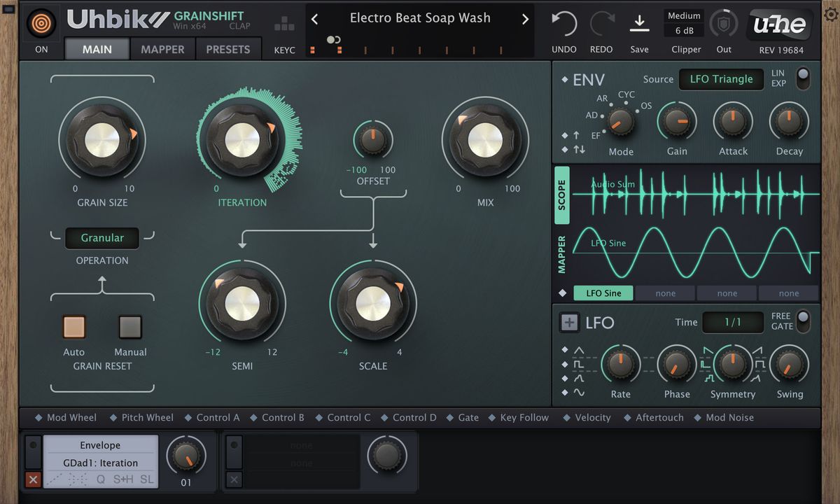Viewport: 840px width, 504px height.
Task: Open the LFO Time 1/1 dropdown
Action: [733, 322]
